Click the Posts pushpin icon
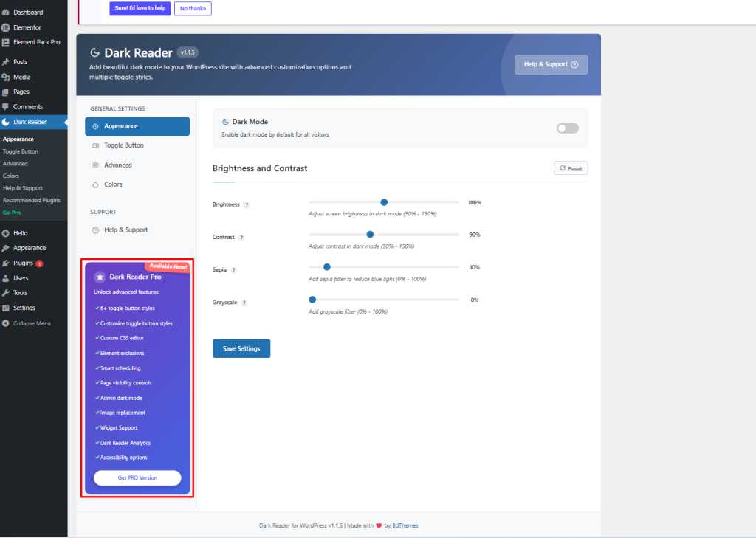Screen dimensions: 756x538 point(6,62)
